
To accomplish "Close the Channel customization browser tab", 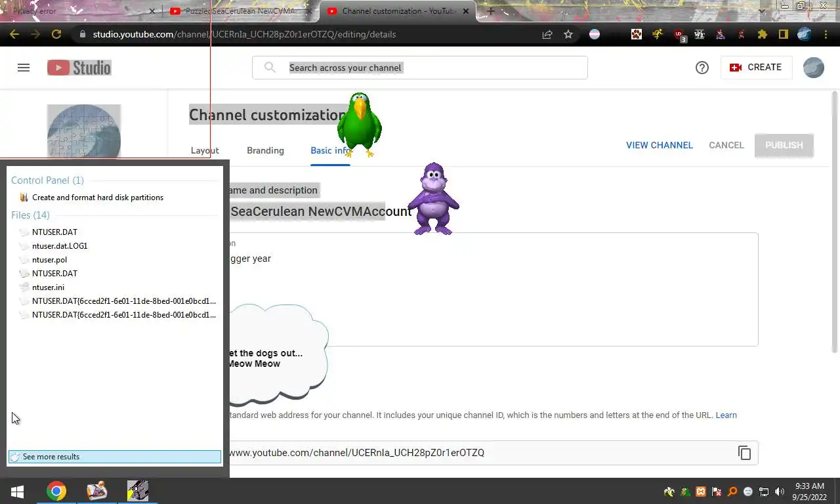I will pos(466,11).
